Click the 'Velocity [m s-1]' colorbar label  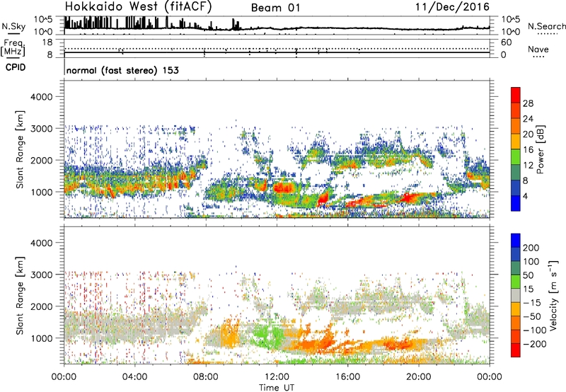click(553, 295)
